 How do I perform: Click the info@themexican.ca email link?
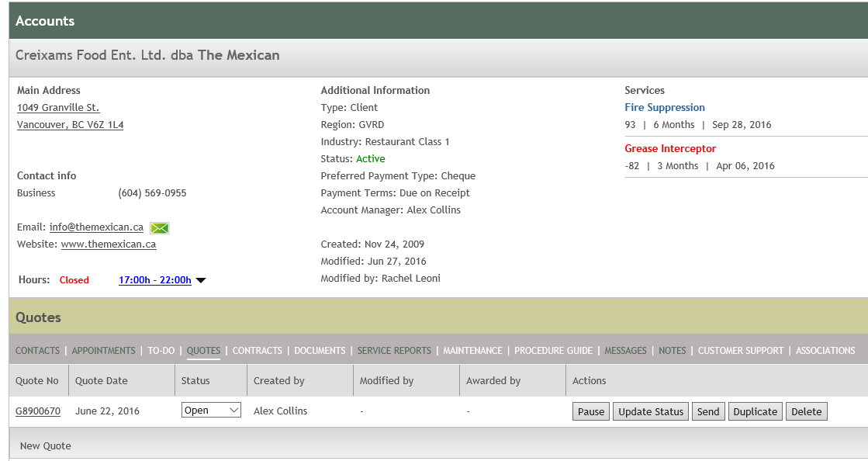coord(96,227)
